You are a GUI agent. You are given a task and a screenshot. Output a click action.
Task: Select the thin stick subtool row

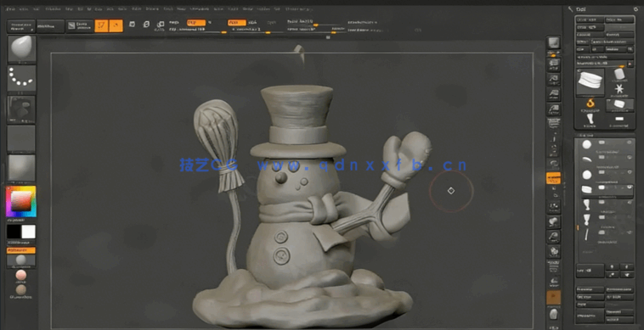[606, 234]
